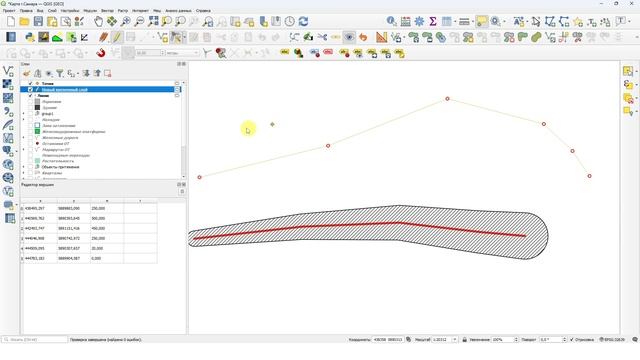Open the Растр menu
640x360 pixels.
click(123, 11)
